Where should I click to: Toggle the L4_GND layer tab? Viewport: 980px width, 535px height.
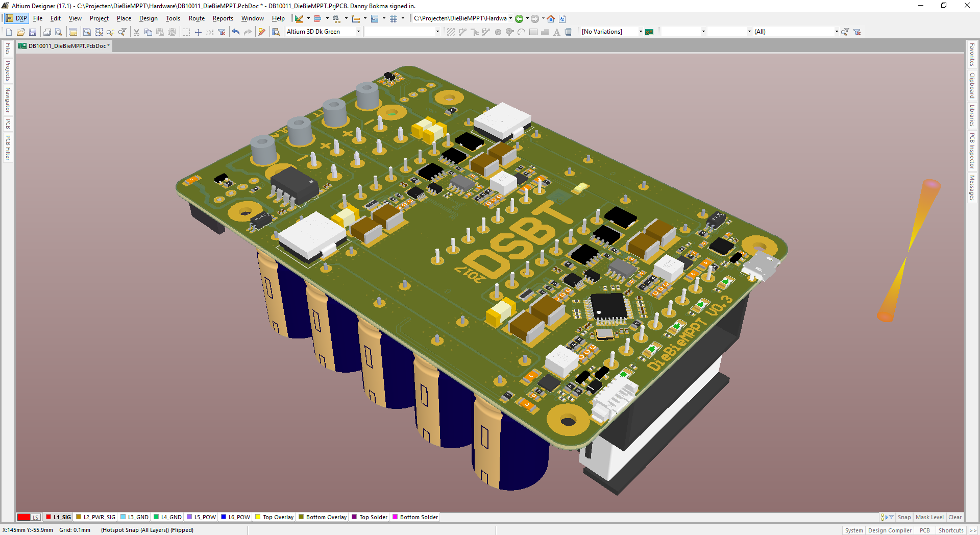click(167, 517)
